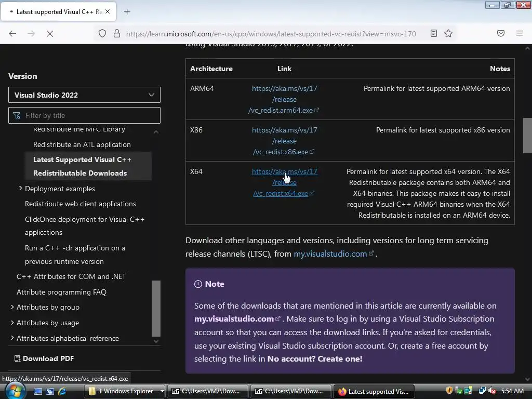Click the Switch between windows icon
Image resolution: width=532 pixels, height=399 pixels.
click(x=50, y=391)
